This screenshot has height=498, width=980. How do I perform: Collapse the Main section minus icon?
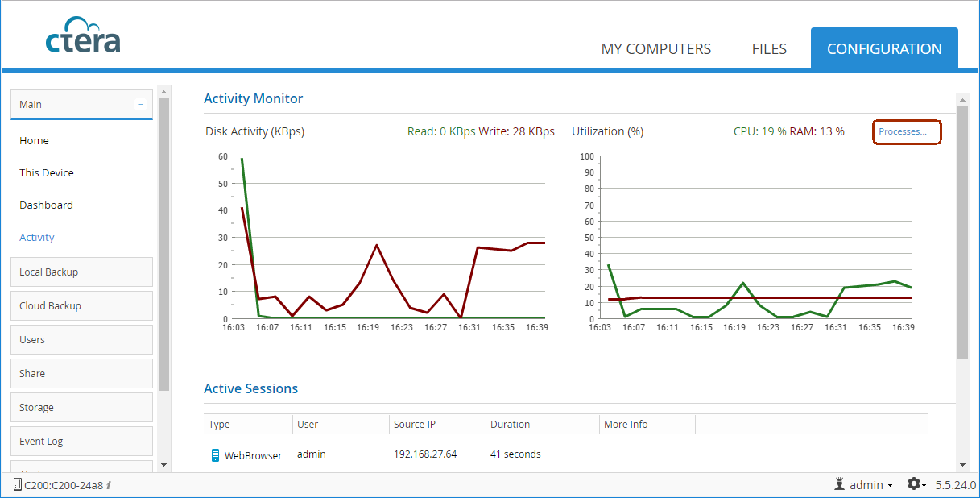pos(140,104)
